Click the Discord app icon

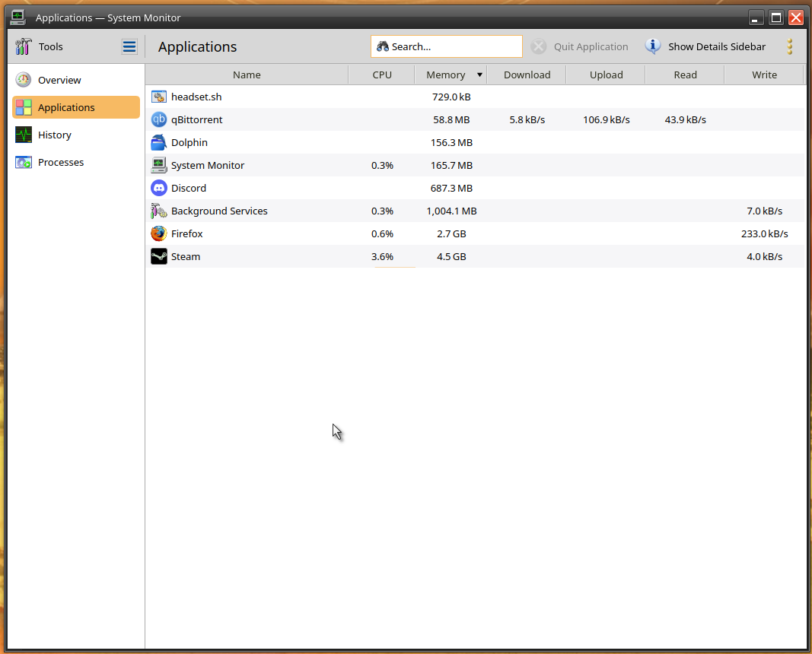tap(159, 188)
